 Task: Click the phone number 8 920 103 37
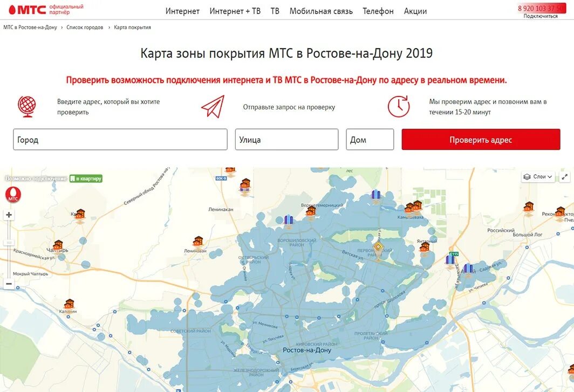541,8
